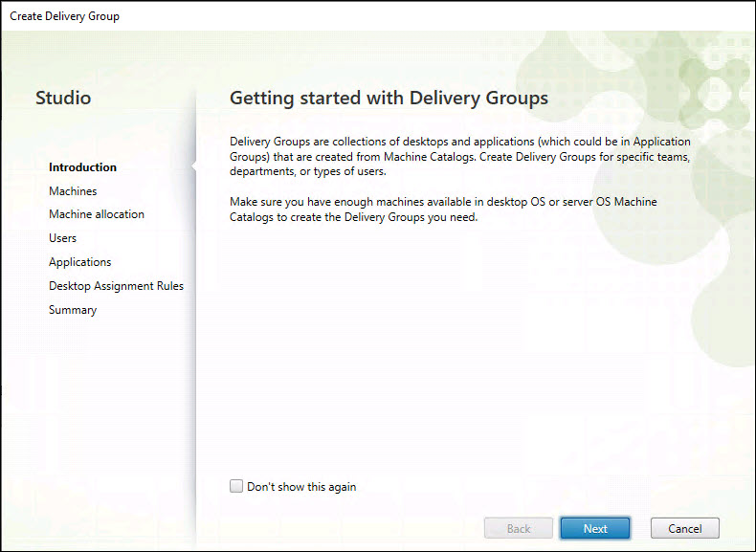756x552 pixels.
Task: Click the greyed-out Back button
Action: click(518, 528)
